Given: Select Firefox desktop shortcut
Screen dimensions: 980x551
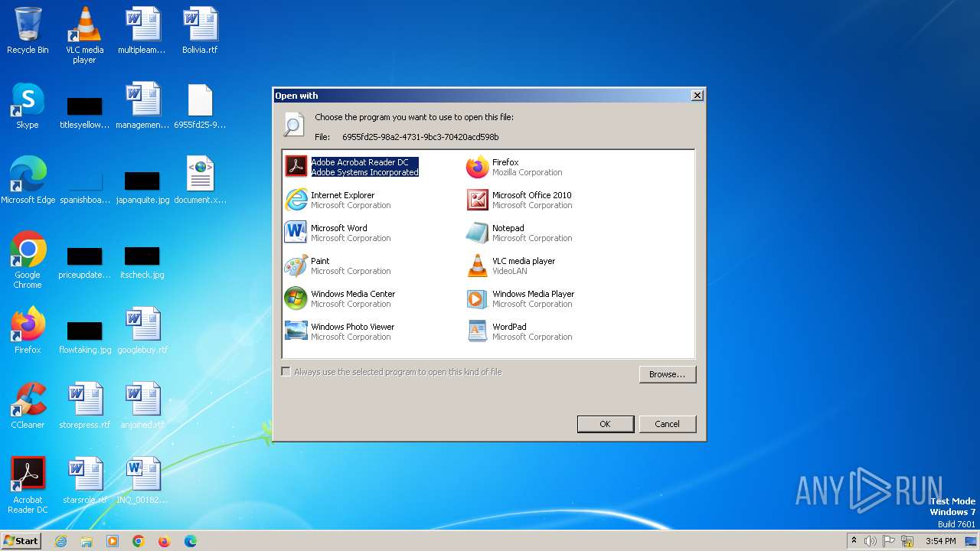Looking at the screenshot, I should (28, 331).
